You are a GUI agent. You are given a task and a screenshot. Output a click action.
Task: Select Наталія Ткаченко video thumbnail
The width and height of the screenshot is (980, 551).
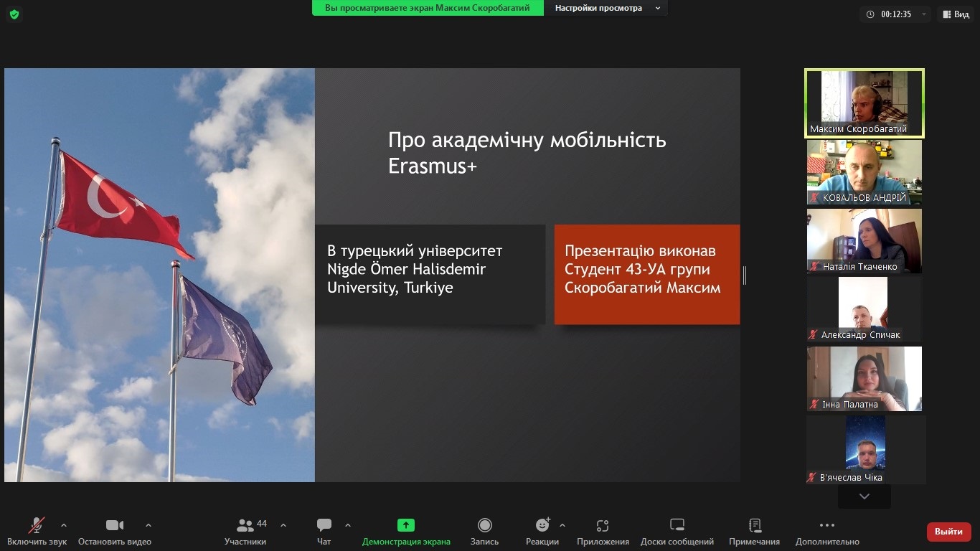coord(864,241)
